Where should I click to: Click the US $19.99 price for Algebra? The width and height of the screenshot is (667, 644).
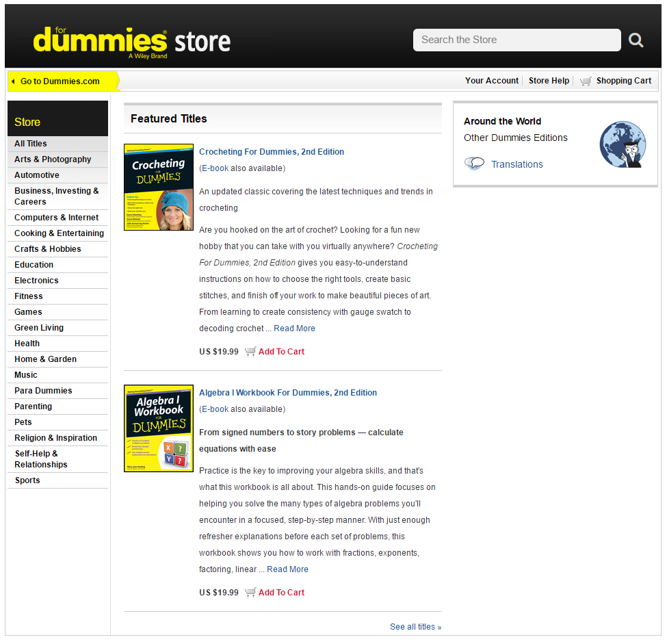(219, 593)
